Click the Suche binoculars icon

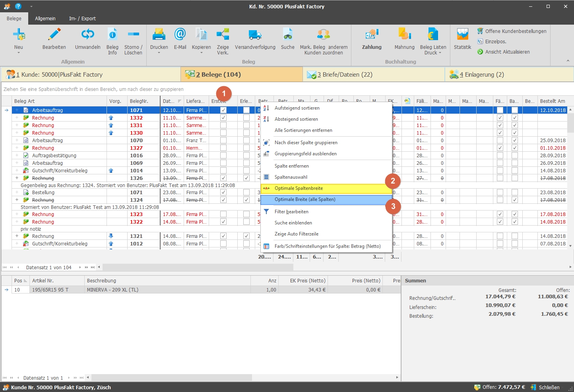click(287, 35)
